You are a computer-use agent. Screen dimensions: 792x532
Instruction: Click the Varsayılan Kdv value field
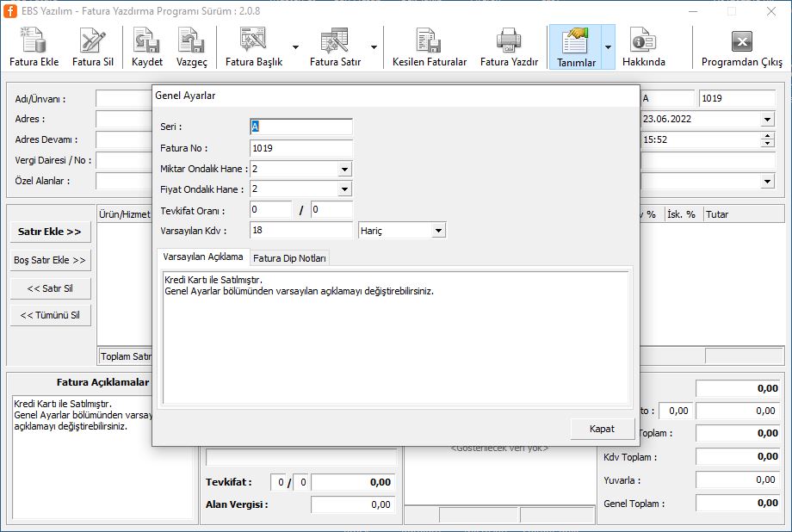[301, 231]
